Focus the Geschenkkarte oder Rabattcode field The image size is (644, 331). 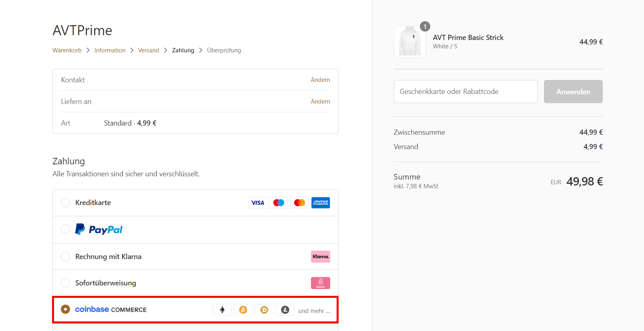coord(466,92)
